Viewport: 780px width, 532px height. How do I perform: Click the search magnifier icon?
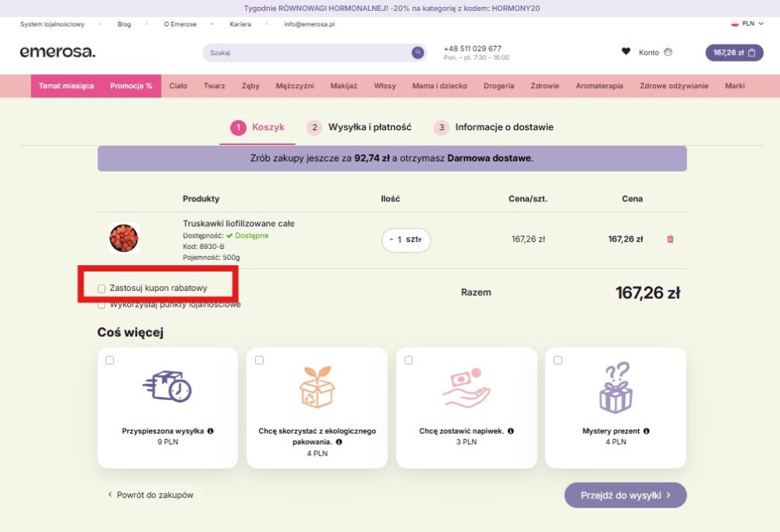tap(418, 53)
